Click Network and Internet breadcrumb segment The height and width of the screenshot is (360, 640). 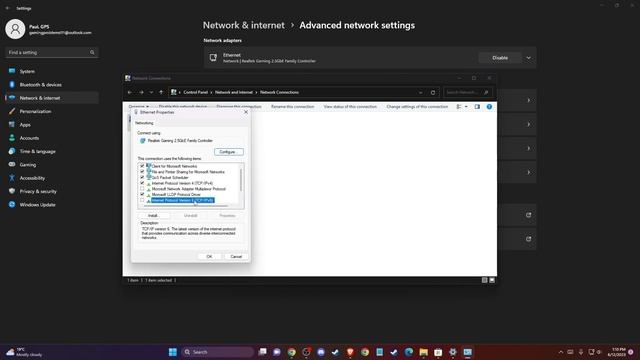[234, 93]
